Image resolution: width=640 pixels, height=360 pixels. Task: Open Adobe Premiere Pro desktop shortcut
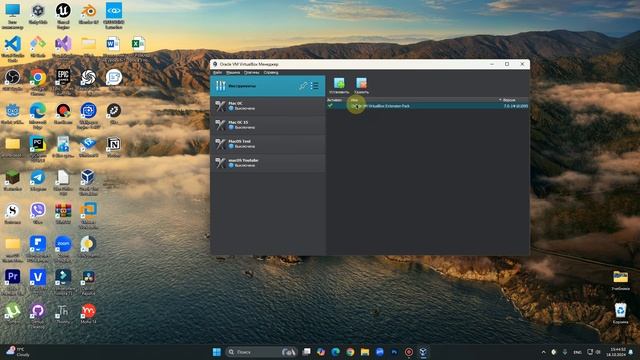[12, 282]
